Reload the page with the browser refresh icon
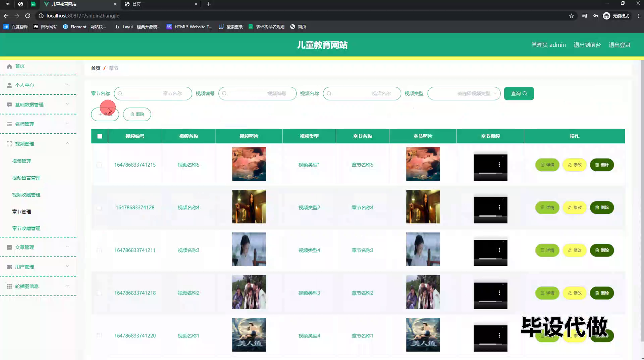Screen dimensions: 644x360 coord(28,16)
